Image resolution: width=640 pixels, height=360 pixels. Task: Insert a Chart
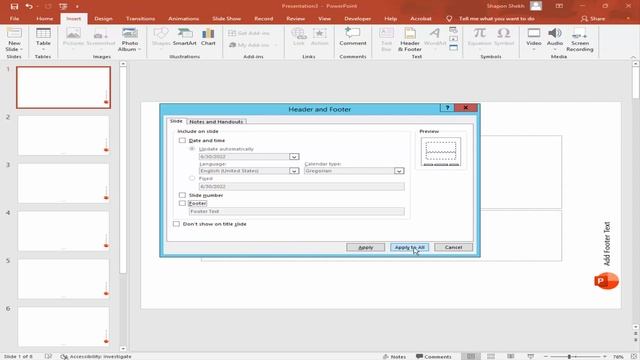(208, 37)
